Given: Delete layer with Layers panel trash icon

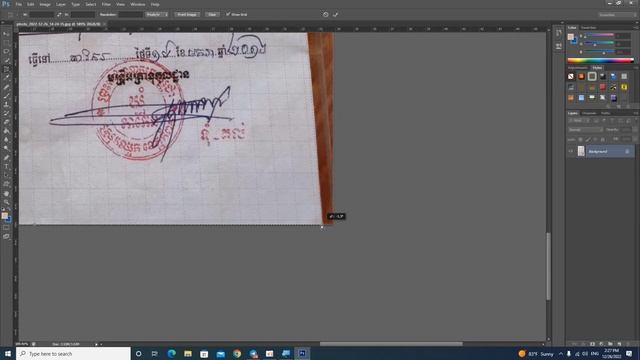Looking at the screenshot, I should 628,344.
